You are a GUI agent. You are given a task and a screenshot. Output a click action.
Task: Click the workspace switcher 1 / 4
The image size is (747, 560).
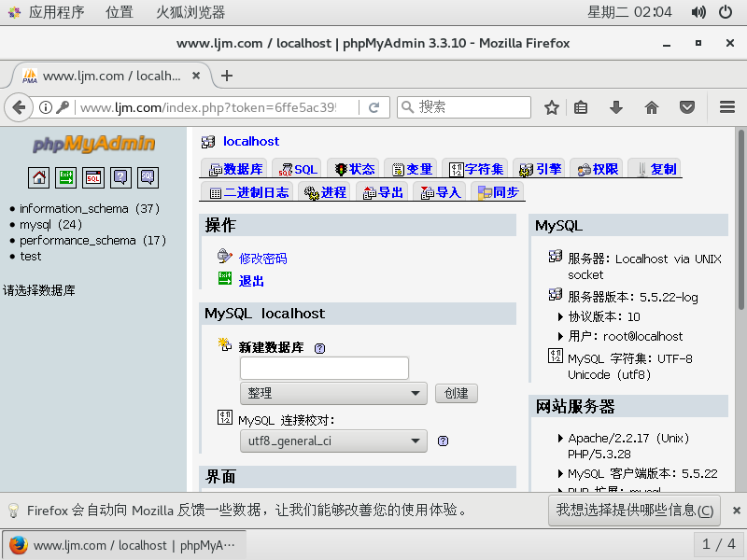pyautogui.click(x=718, y=544)
